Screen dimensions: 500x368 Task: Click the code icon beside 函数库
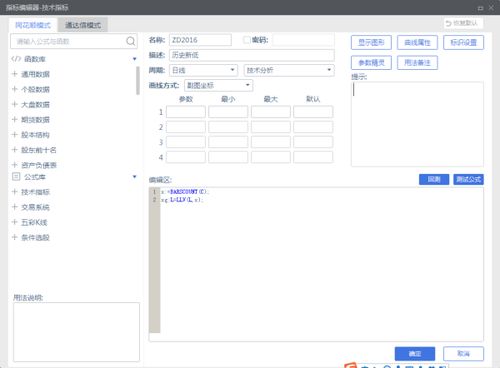(16, 59)
